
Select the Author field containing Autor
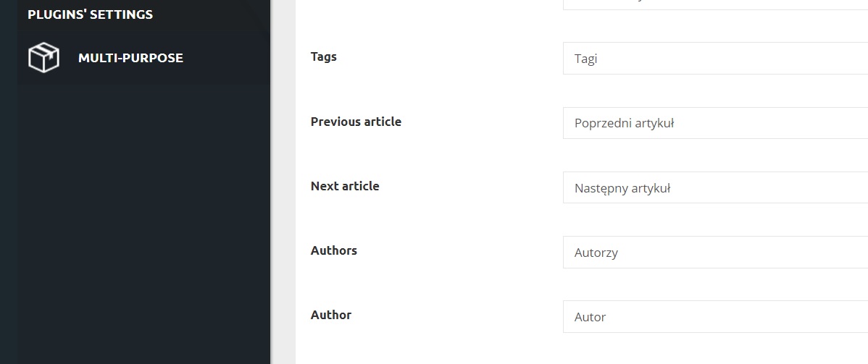(x=715, y=316)
